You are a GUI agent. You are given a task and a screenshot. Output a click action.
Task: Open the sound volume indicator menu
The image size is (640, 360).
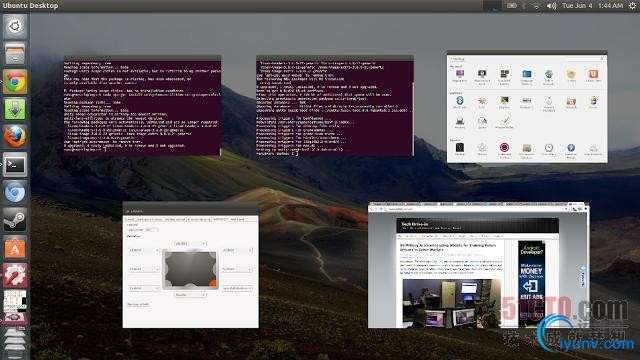(551, 6)
